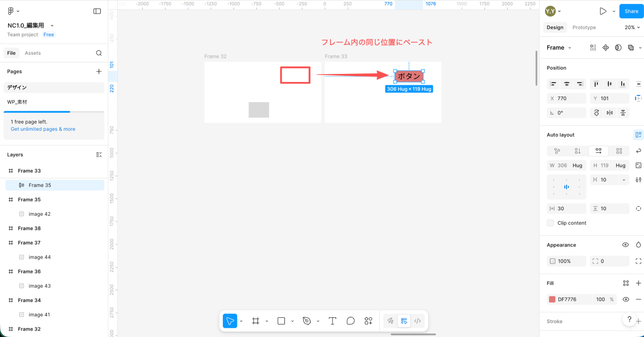Click the blue Share button
This screenshot has width=644, height=337.
pos(631,11)
